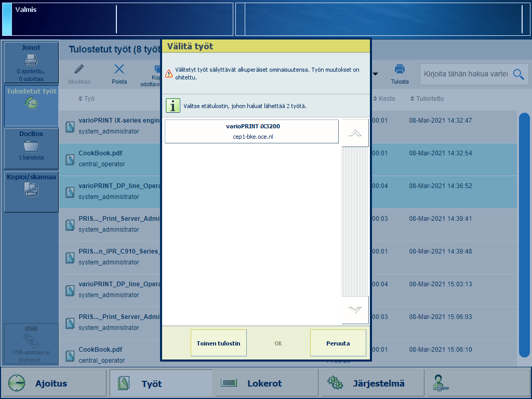Open the DocBox folder

click(31, 145)
